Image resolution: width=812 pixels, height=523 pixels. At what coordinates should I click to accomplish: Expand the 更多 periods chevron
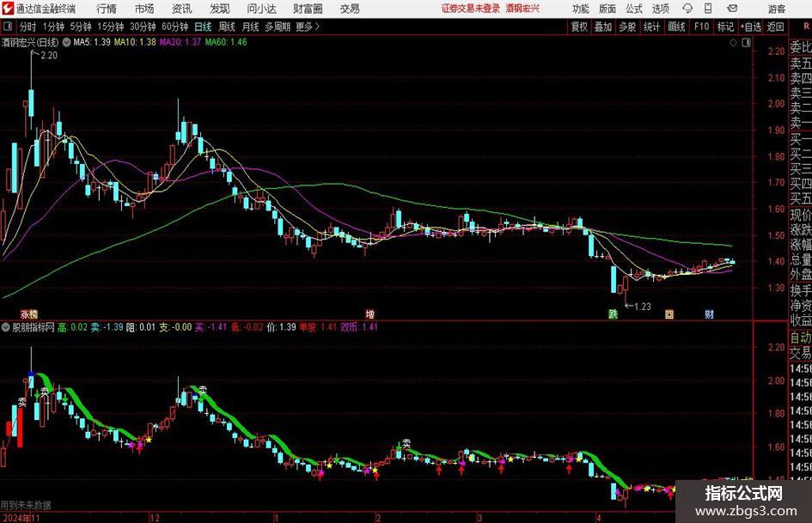[x=317, y=27]
